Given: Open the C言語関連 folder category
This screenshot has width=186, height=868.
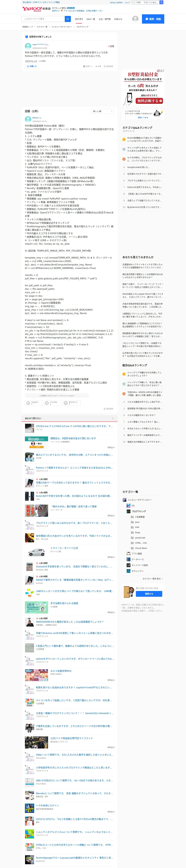Looking at the screenshot, I should 138,517.
